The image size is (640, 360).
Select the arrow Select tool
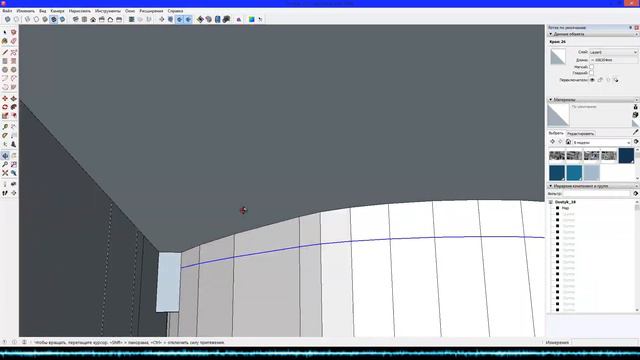5,32
